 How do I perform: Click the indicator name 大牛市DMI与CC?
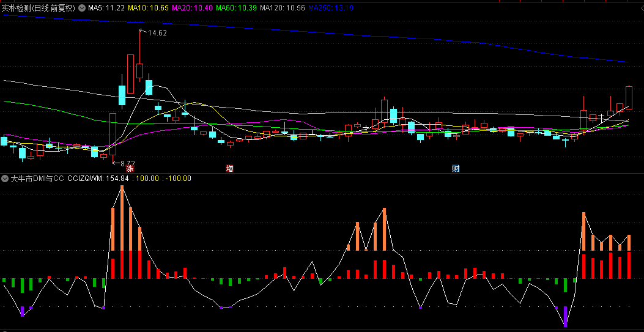pos(37,179)
